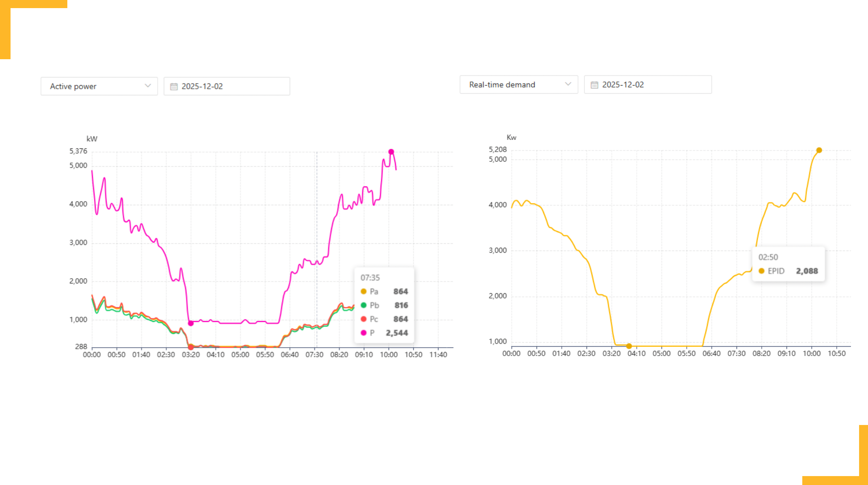Click yellow minimum marker on demand chart

[x=629, y=346]
